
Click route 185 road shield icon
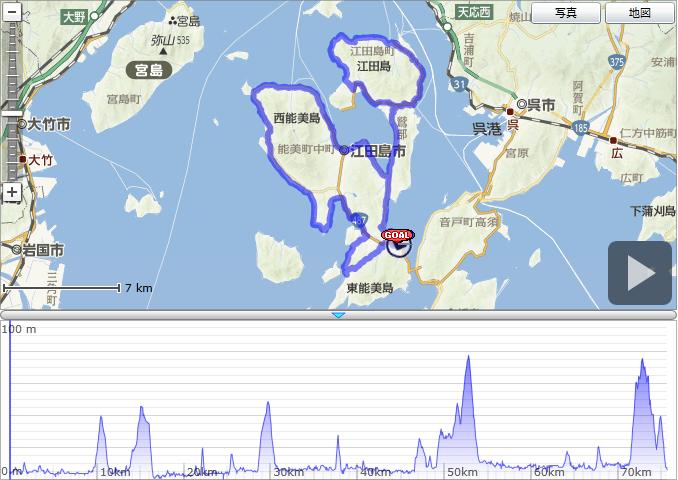[582, 128]
